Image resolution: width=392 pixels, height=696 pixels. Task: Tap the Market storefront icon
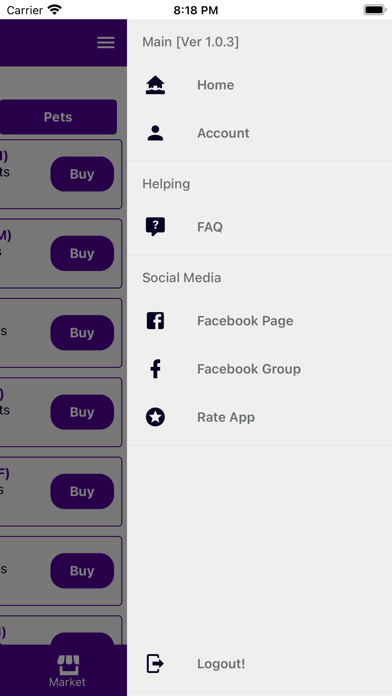pos(68,665)
